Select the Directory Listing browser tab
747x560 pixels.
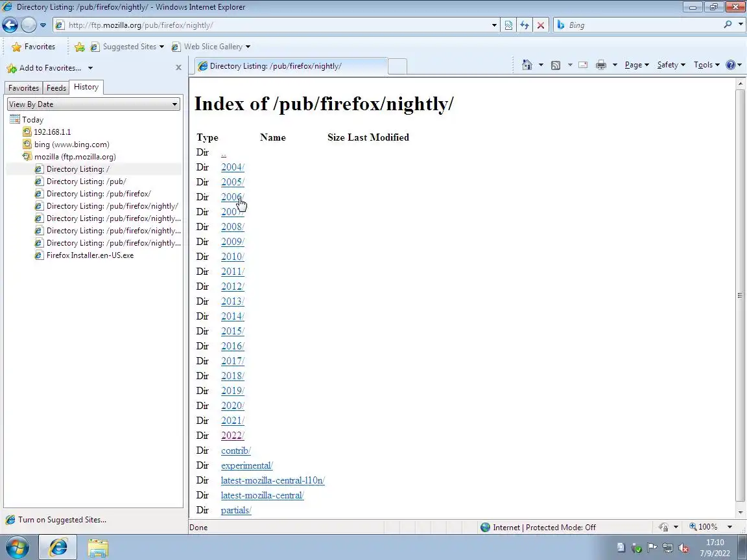[291, 66]
